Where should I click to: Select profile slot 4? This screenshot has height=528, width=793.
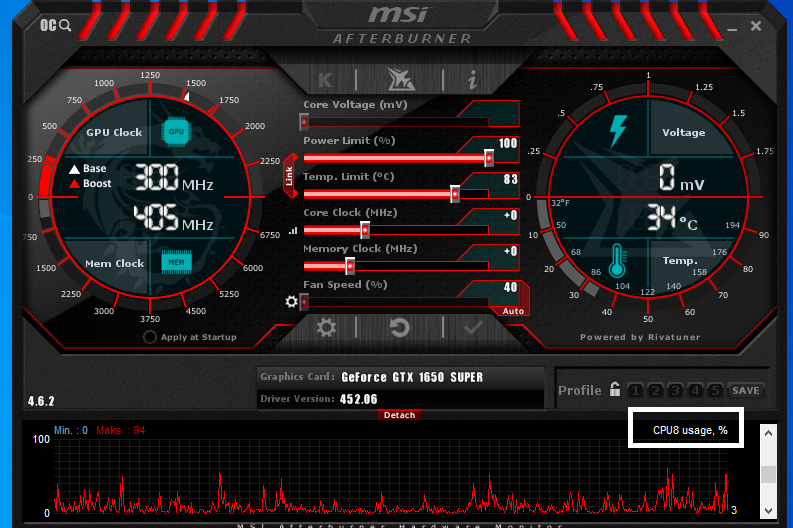pyautogui.click(x=695, y=390)
